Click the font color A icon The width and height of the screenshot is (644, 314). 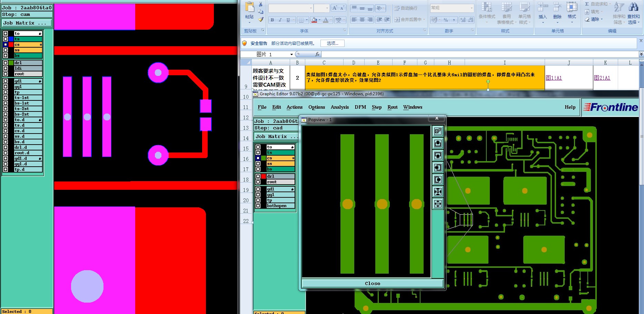point(326,20)
